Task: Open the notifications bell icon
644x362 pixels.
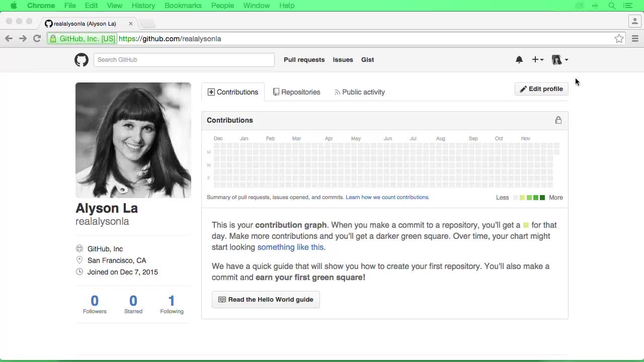Action: [519, 59]
